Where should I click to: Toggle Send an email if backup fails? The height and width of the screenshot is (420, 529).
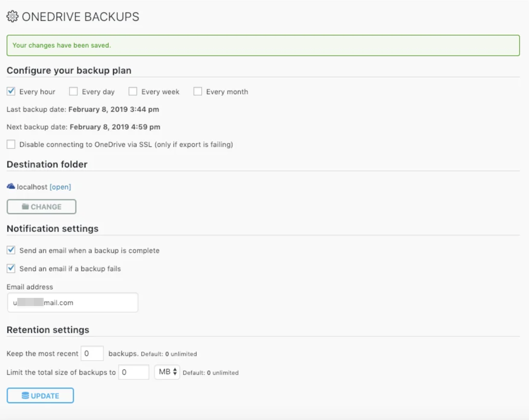[x=11, y=268]
